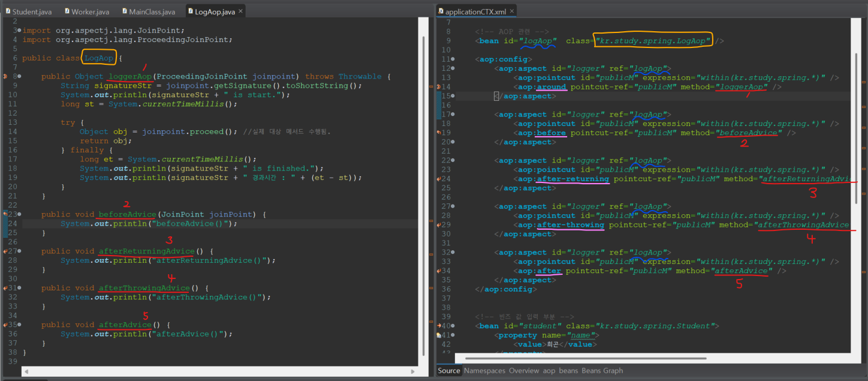The image size is (868, 381).
Task: Collapse the afterAdvice method at line 35
Action: 20,325
